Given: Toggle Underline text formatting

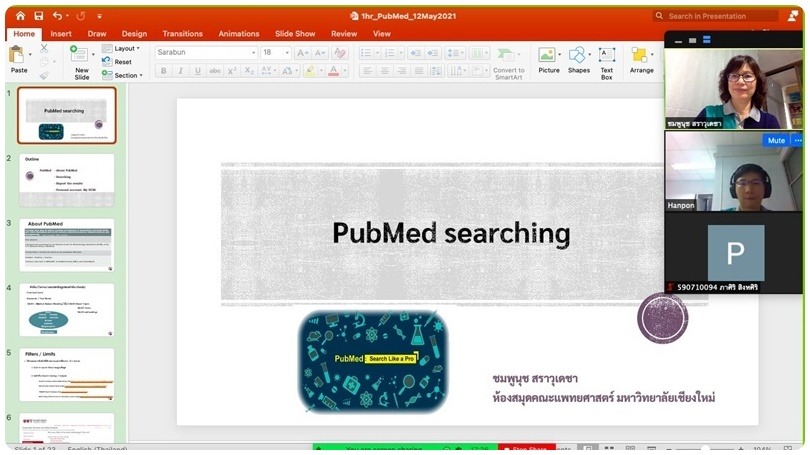Looking at the screenshot, I should point(198,71).
